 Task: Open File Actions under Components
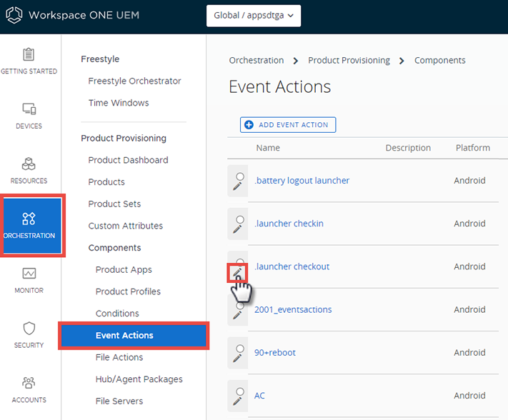119,357
